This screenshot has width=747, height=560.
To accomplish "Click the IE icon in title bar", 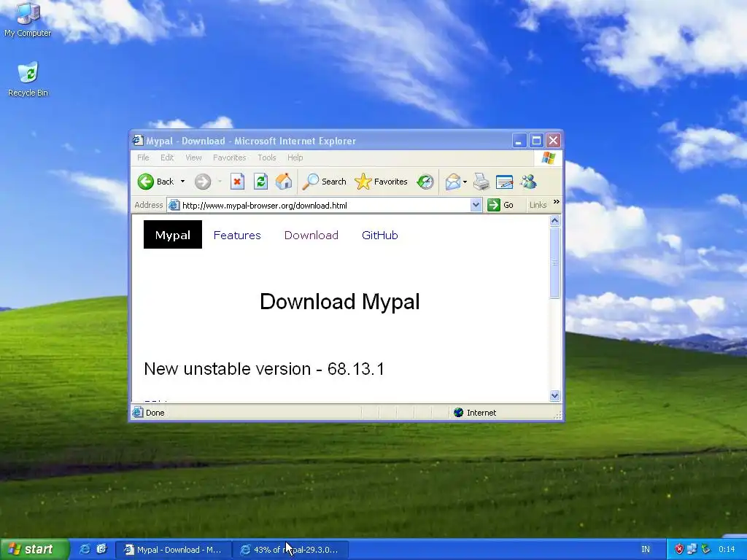I will (138, 141).
